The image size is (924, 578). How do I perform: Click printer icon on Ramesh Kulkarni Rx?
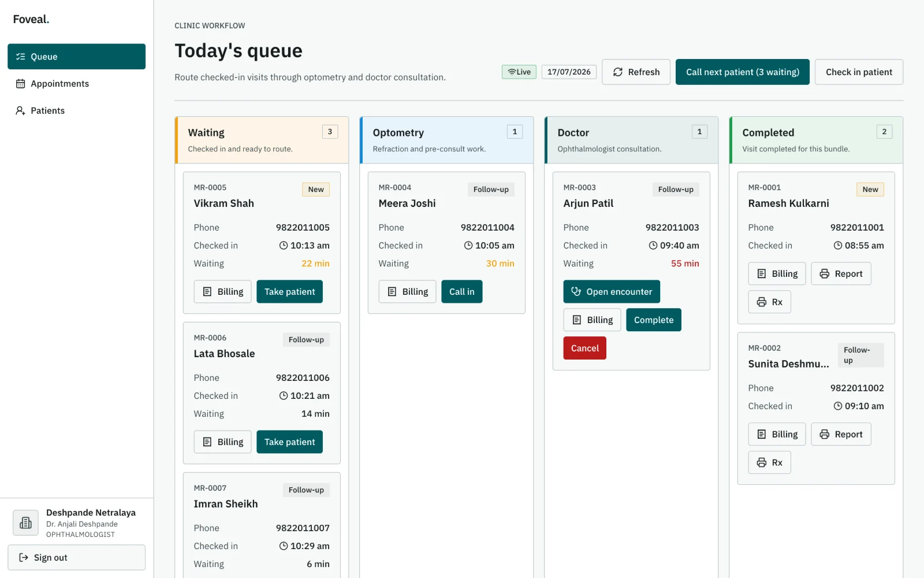(762, 302)
